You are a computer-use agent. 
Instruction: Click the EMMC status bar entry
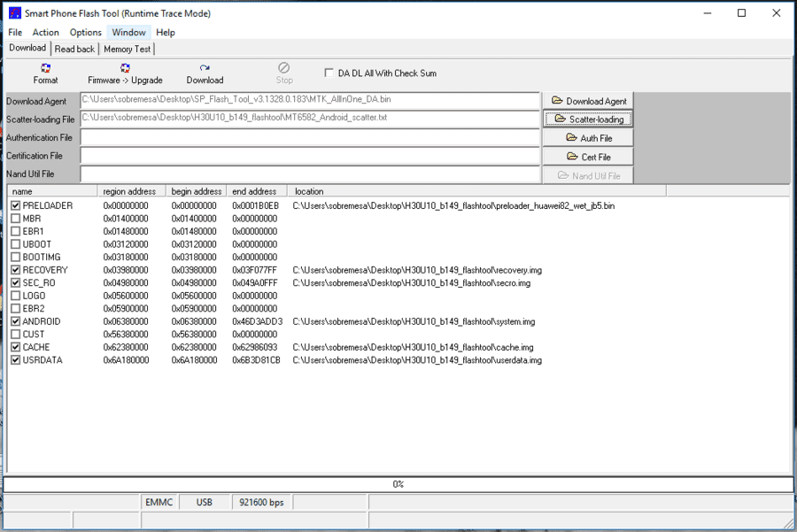pos(159,502)
